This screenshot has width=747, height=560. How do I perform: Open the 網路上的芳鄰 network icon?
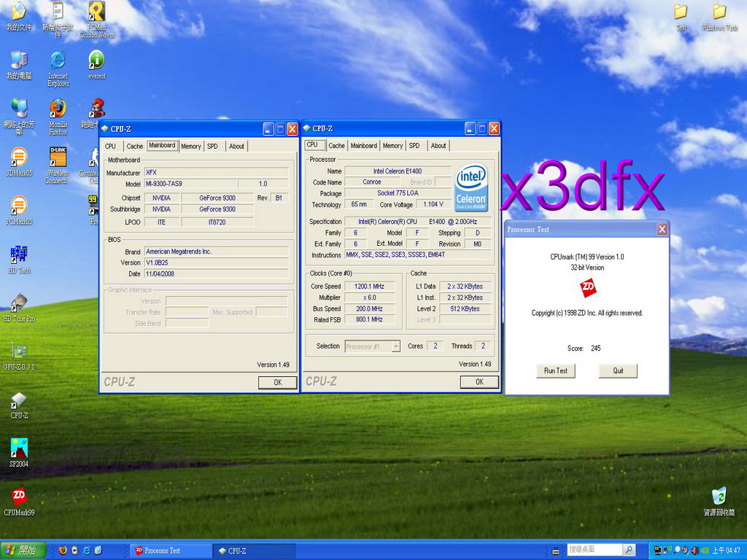coord(19,117)
